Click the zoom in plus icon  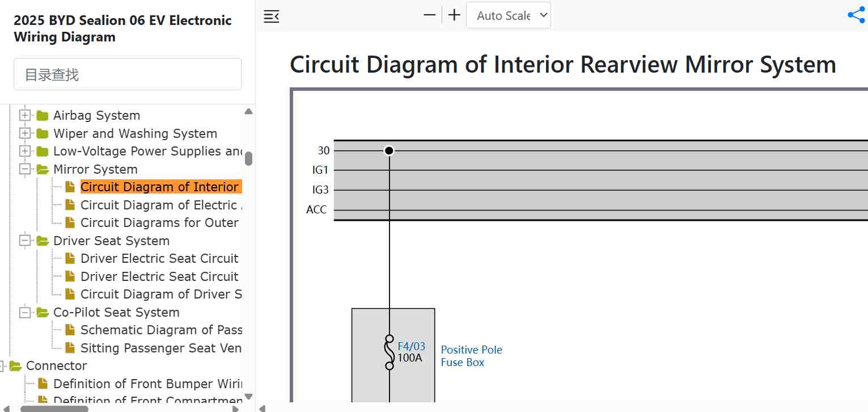[x=454, y=15]
